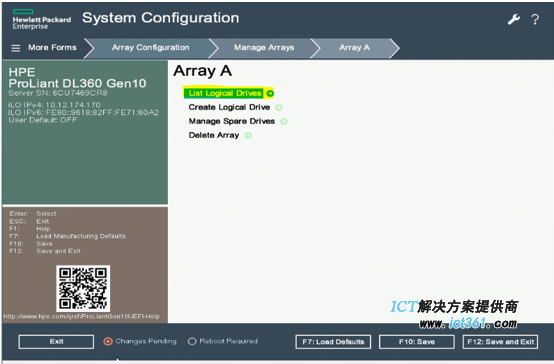The height and width of the screenshot is (364, 554).
Task: Click the Enter: Select hint text
Action: (x=33, y=214)
